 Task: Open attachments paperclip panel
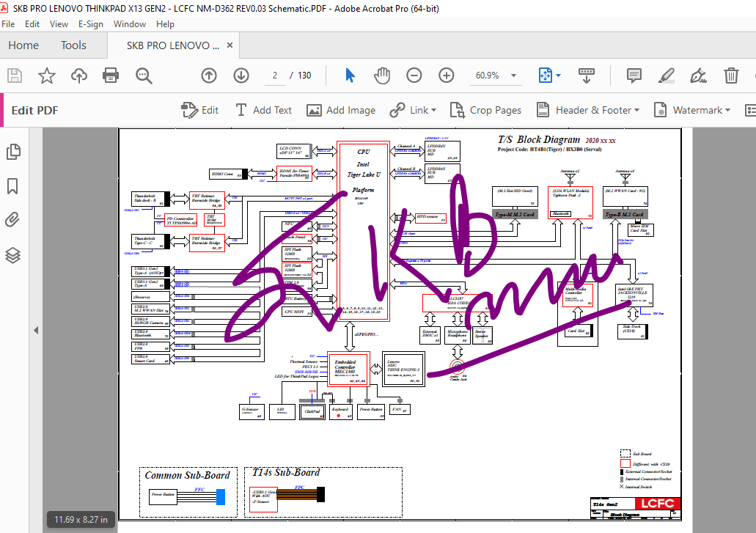(x=12, y=220)
